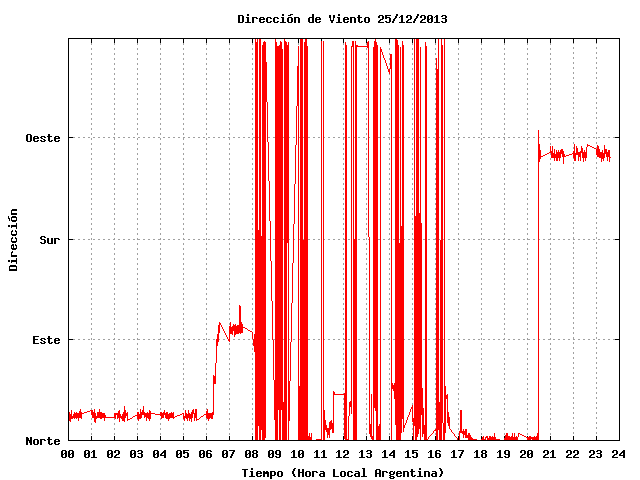
Task: Click the '11' hour tick label
Action: point(320,454)
